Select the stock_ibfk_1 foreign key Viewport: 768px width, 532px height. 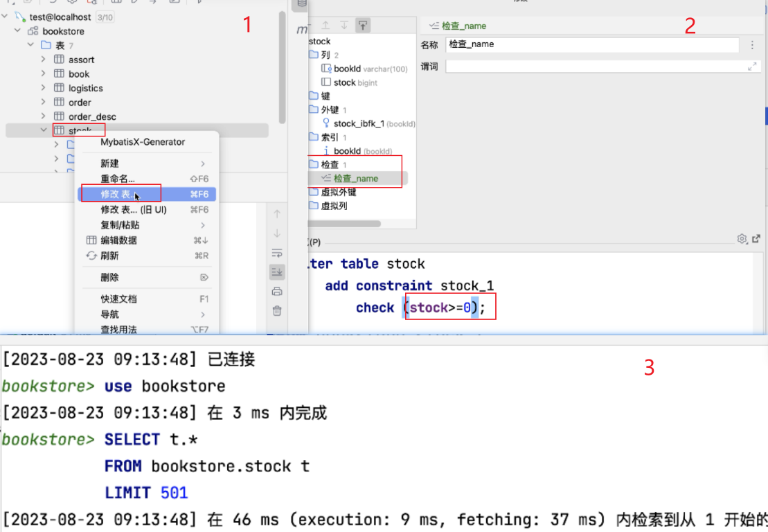click(x=369, y=123)
